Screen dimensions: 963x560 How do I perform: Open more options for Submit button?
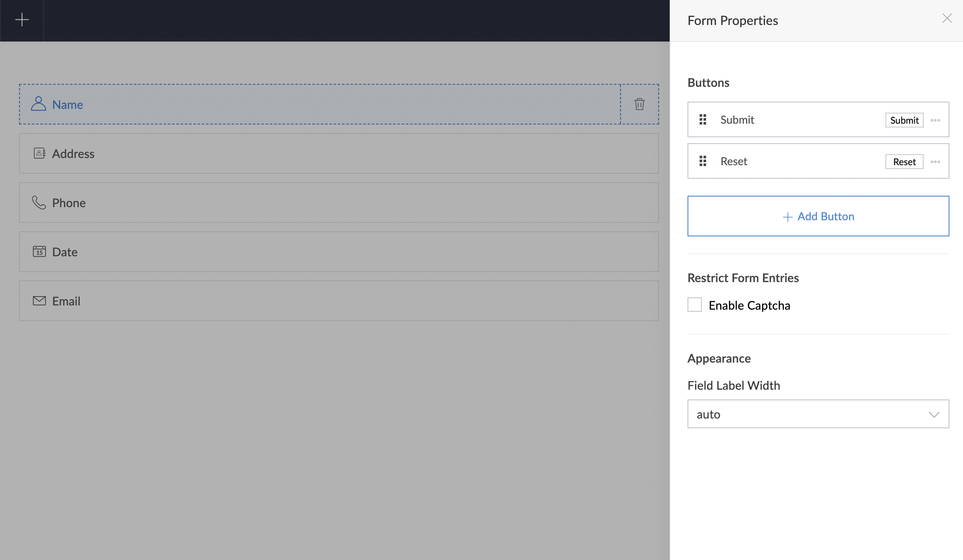[x=935, y=120]
